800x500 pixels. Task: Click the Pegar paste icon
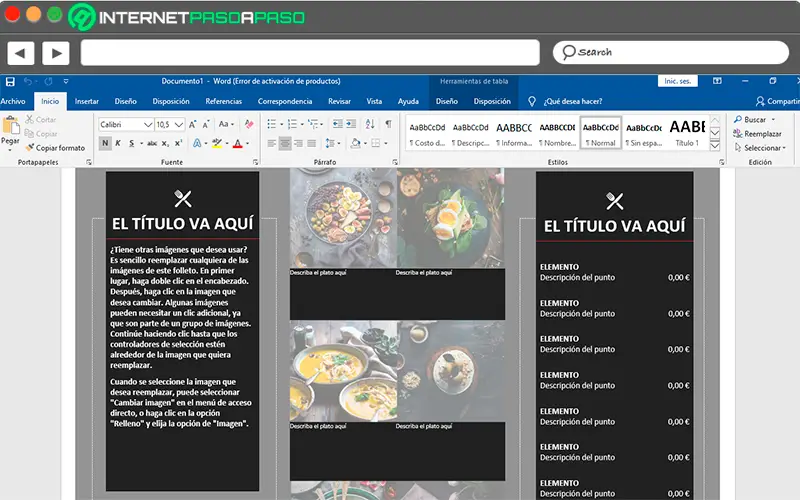click(x=10, y=125)
